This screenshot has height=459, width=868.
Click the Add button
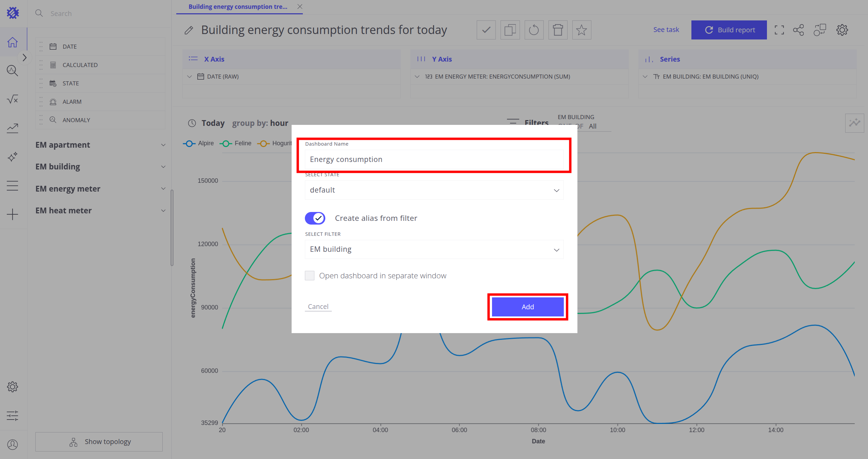(x=527, y=307)
